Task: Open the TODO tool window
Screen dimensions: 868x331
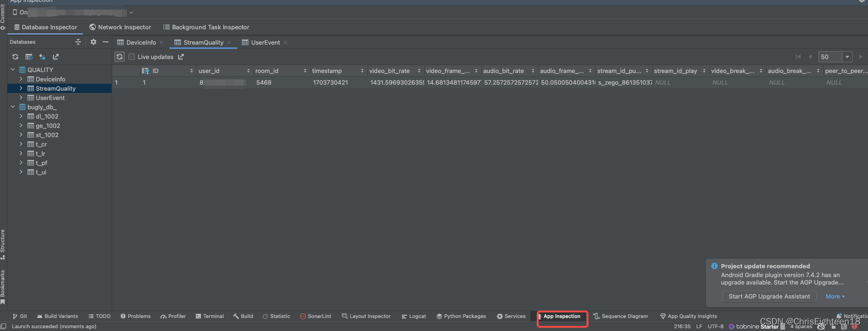Action: (x=100, y=316)
